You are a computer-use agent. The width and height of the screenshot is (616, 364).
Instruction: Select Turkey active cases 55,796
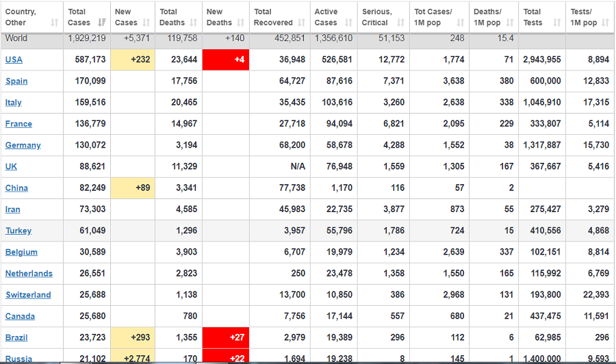tap(339, 231)
